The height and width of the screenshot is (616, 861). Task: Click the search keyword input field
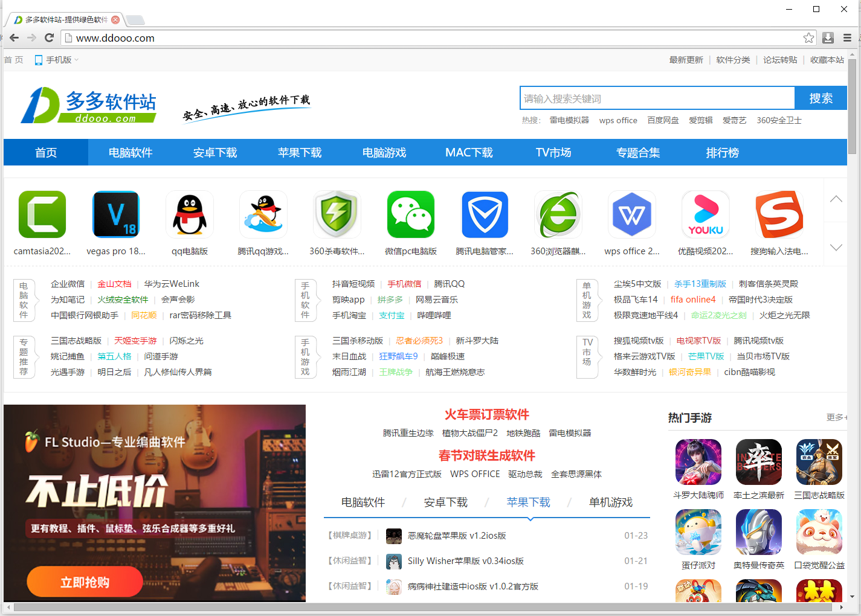(x=657, y=98)
